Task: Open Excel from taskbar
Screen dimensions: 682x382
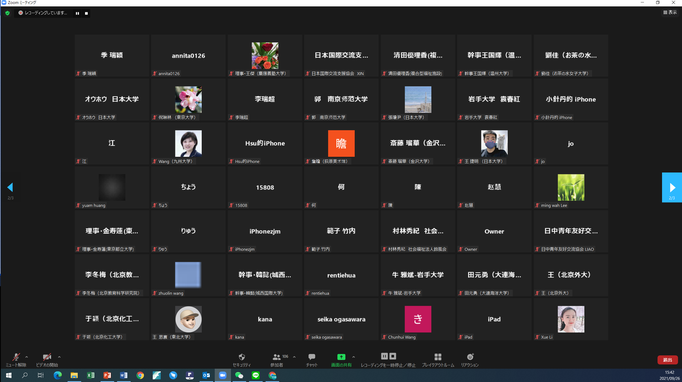Action: click(90, 375)
